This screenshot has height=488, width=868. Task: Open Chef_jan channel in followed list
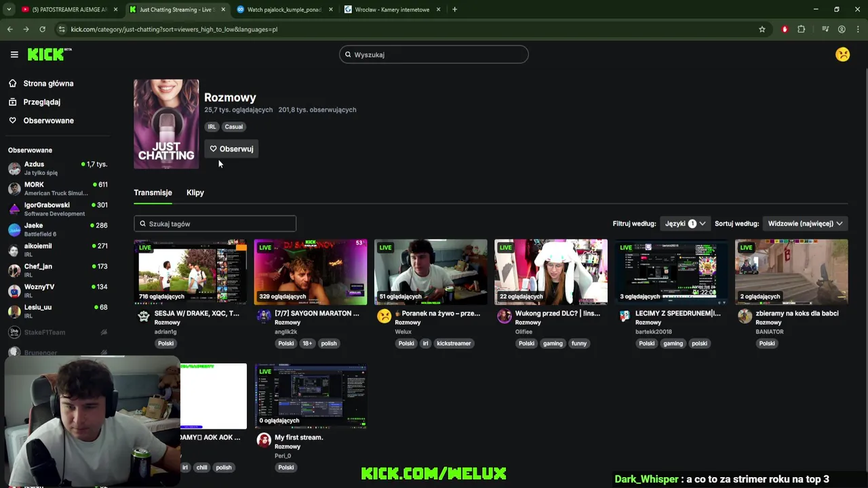[58, 270]
